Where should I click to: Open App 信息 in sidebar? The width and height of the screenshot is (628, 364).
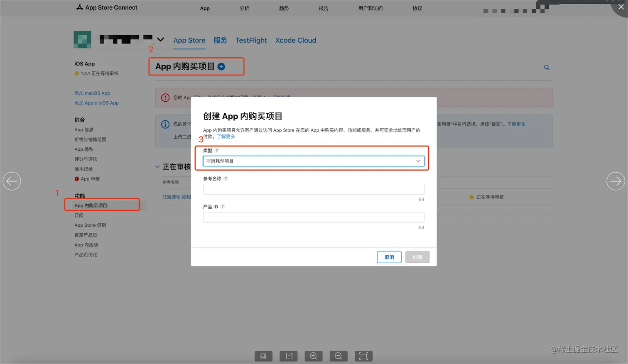tap(84, 129)
